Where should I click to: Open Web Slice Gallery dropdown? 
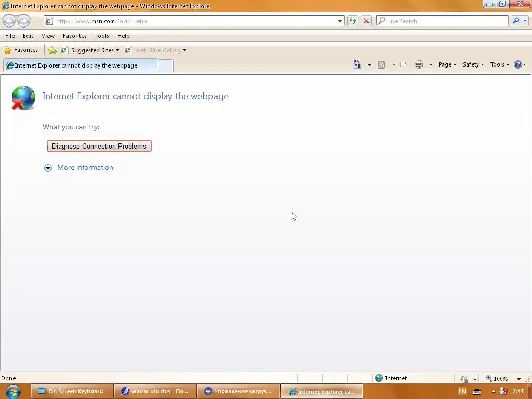click(156, 50)
